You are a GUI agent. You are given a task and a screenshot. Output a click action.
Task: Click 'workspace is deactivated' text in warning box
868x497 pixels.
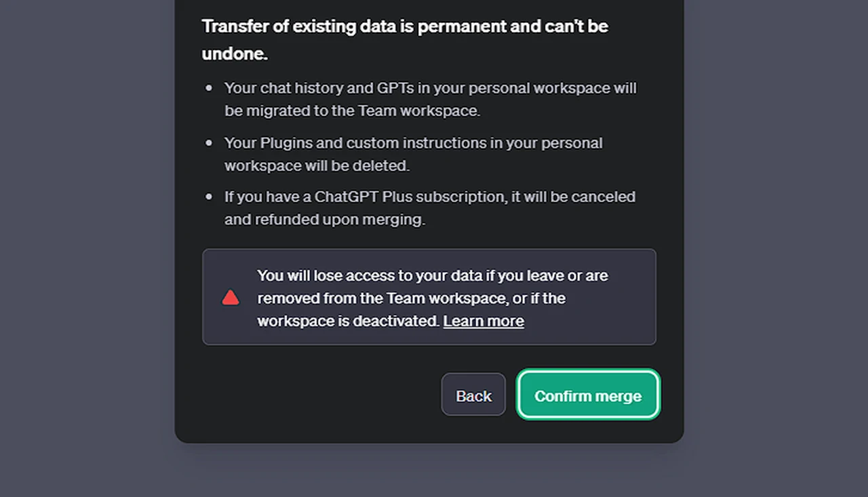[x=349, y=321]
